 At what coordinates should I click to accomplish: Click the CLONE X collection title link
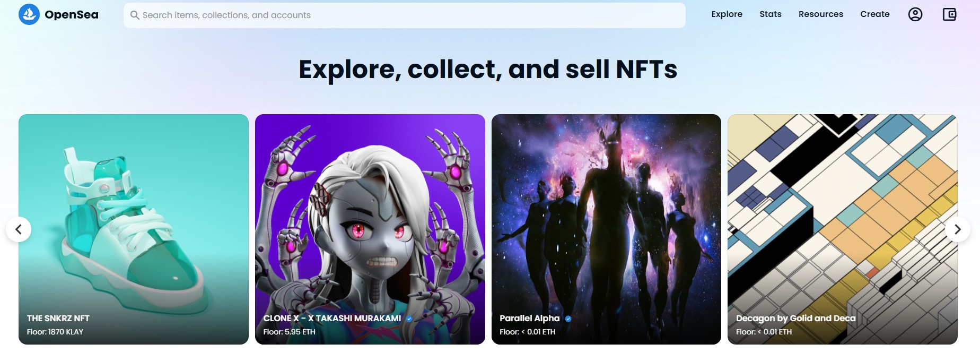[x=332, y=319]
